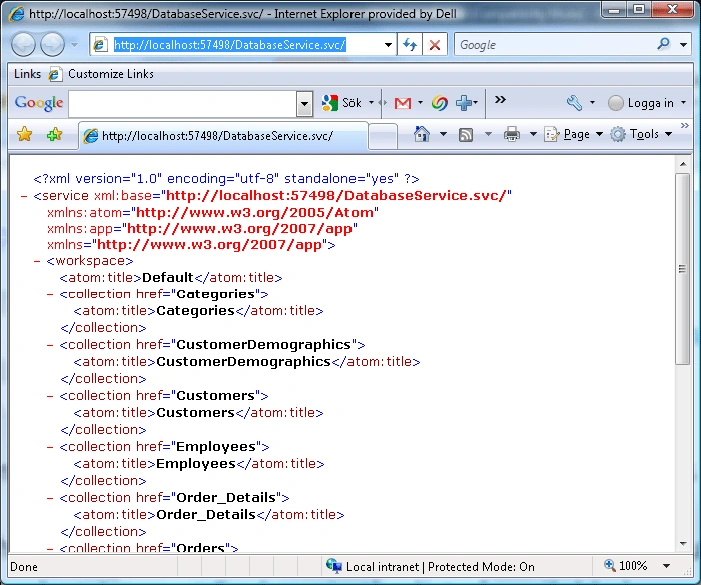The image size is (701, 585).
Task: Open the Sök button dropdown arrow
Action: (x=371, y=103)
